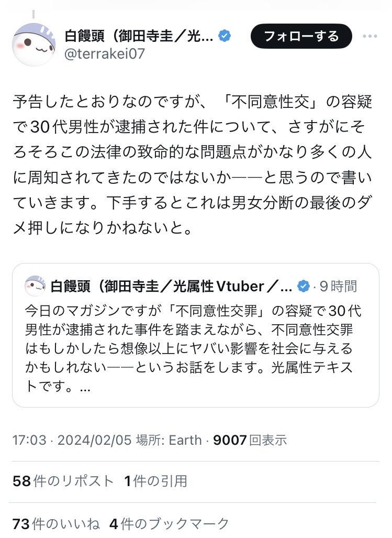This screenshot has height=538, width=392.
Task: Tap the small avatar in the quoted post
Action: [35, 286]
